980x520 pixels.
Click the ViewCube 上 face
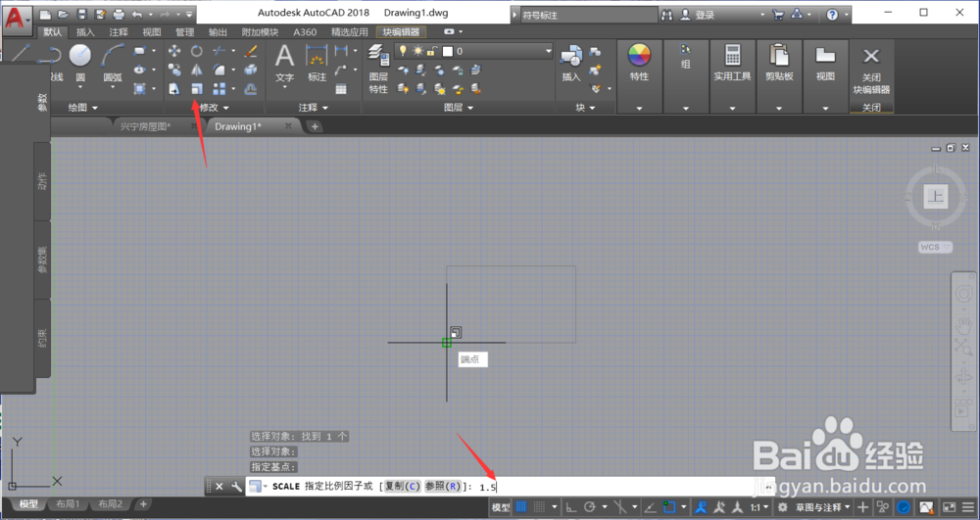[x=936, y=197]
